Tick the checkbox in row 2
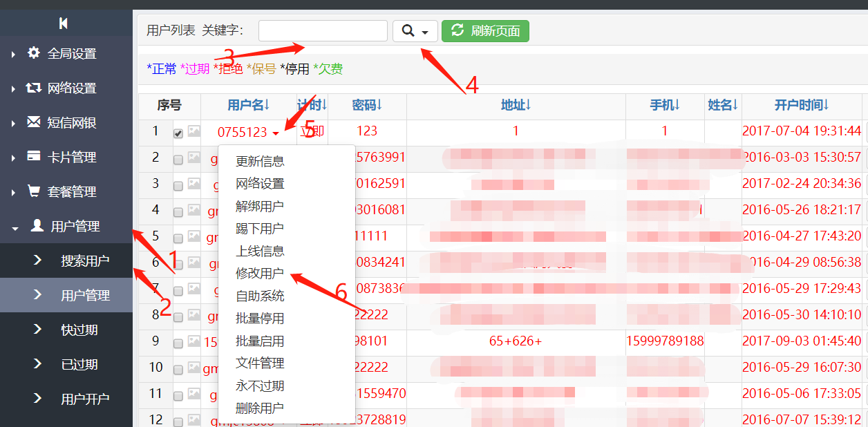 click(x=178, y=160)
